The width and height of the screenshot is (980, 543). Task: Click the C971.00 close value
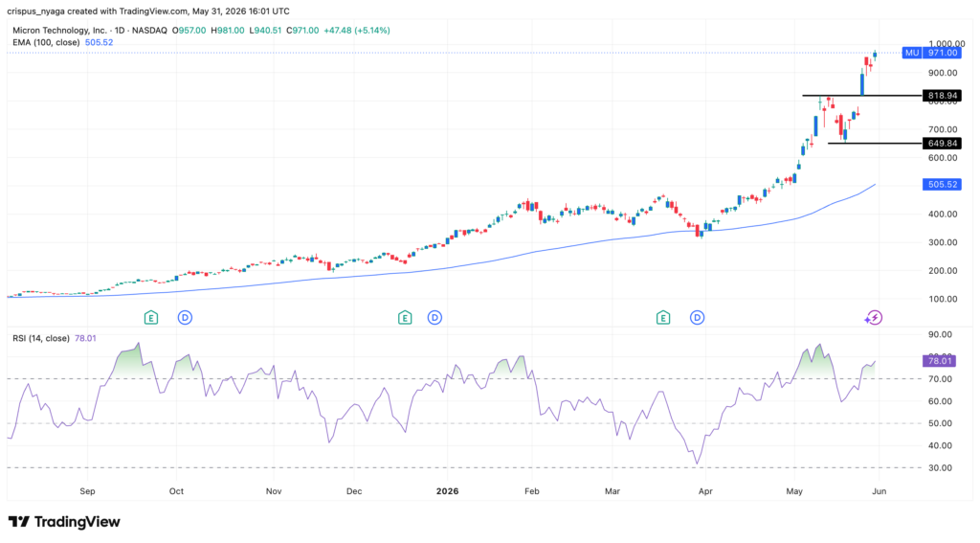pos(302,30)
